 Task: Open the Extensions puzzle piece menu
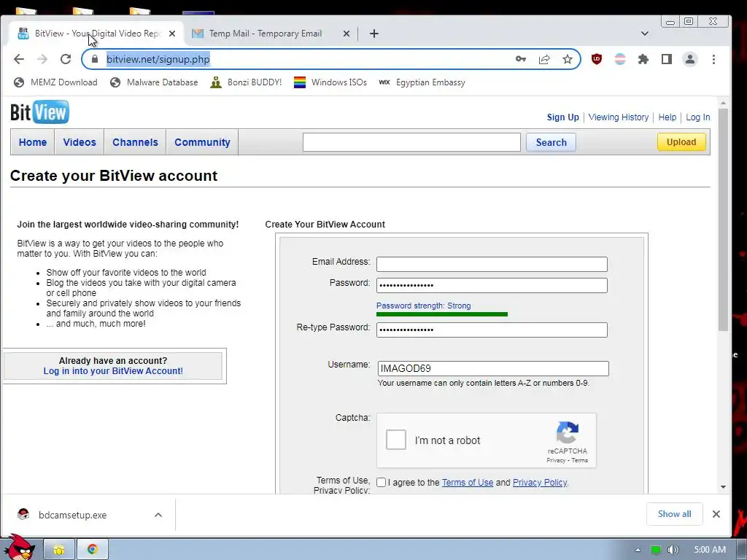click(643, 59)
